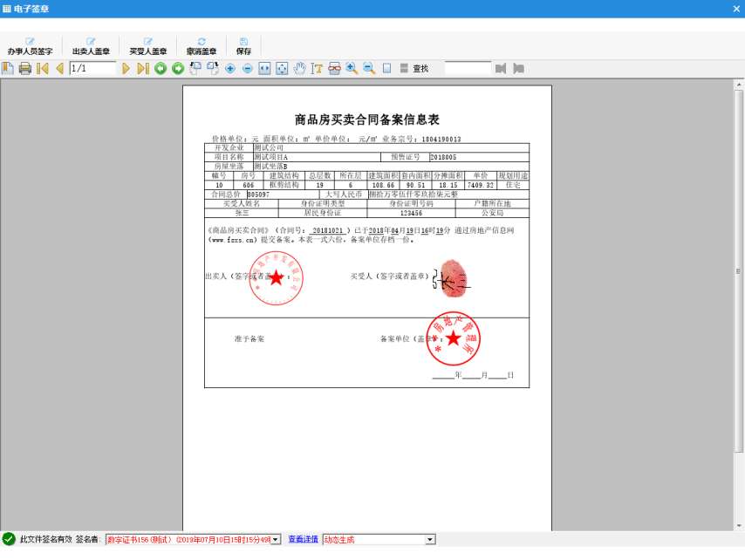Go to the next page arrow

[x=126, y=68]
